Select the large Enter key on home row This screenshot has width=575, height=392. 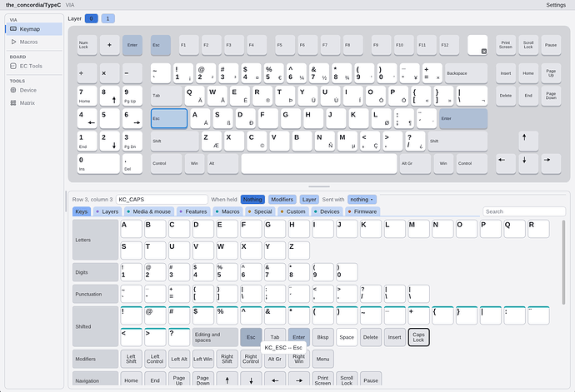click(x=463, y=118)
